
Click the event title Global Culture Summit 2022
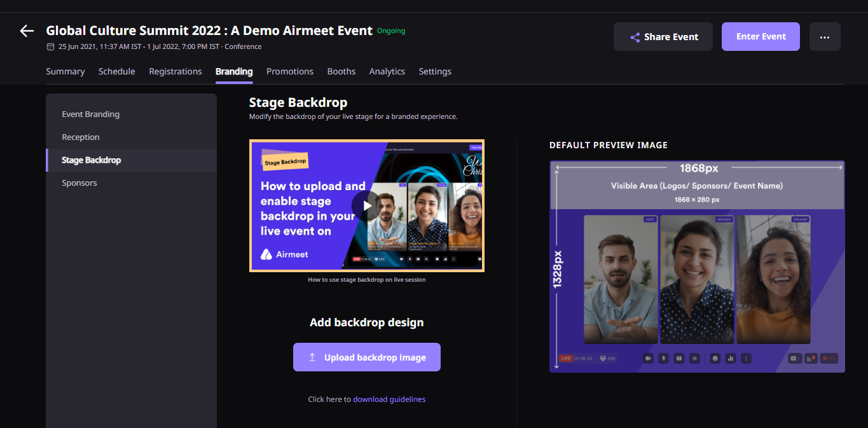209,31
